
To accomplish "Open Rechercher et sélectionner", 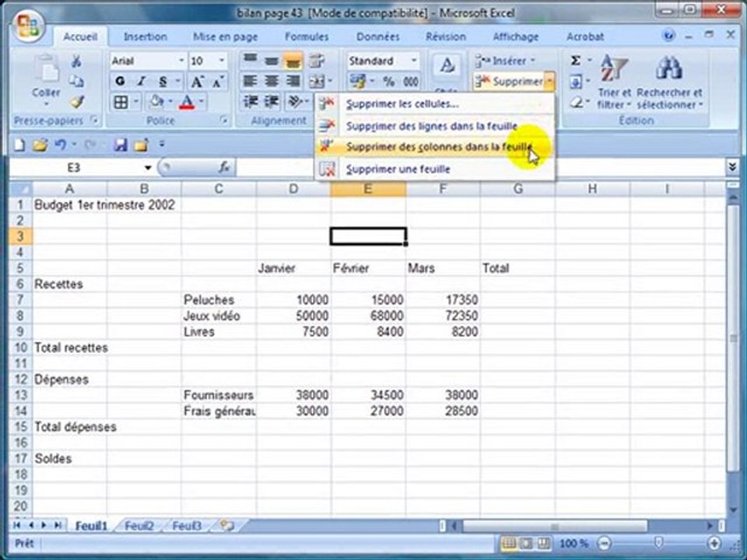I will [669, 81].
